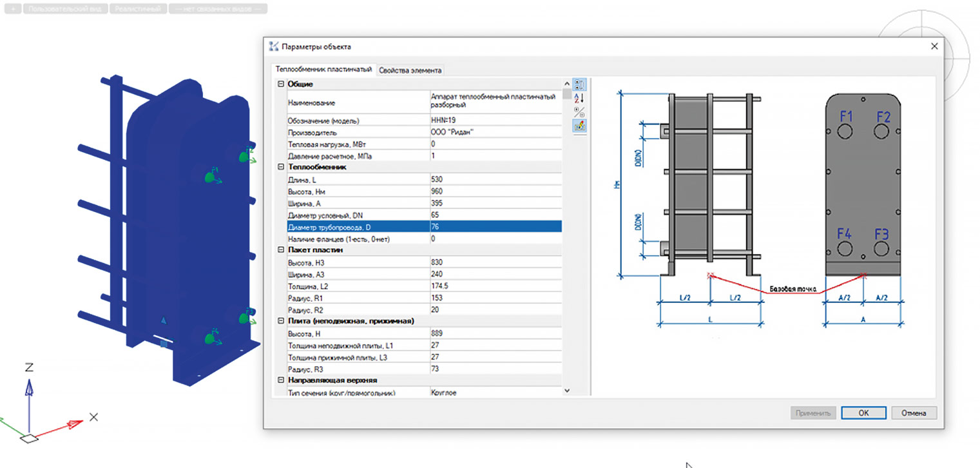Click the dialog's K application icon in title bar

[x=274, y=46]
